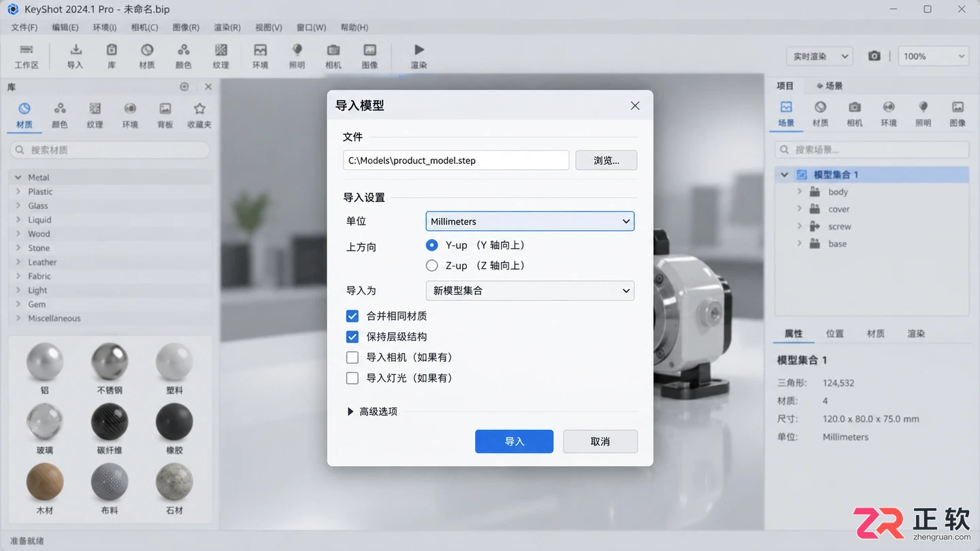Image resolution: width=980 pixels, height=551 pixels.
Task: Open the 渲染(R) menu
Action: pos(227,27)
